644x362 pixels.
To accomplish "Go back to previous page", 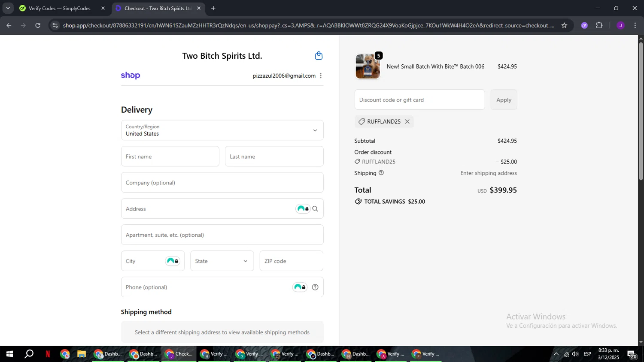I will 9,25.
